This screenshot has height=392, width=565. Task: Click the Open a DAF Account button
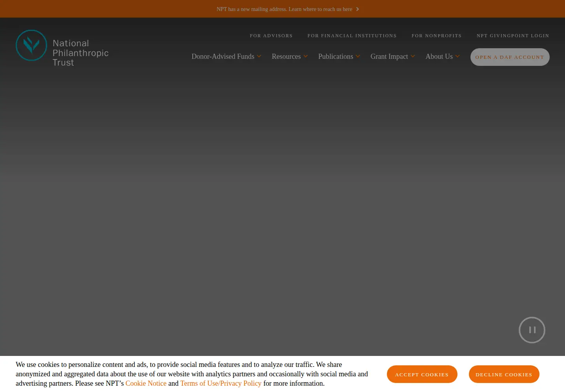coord(510,57)
